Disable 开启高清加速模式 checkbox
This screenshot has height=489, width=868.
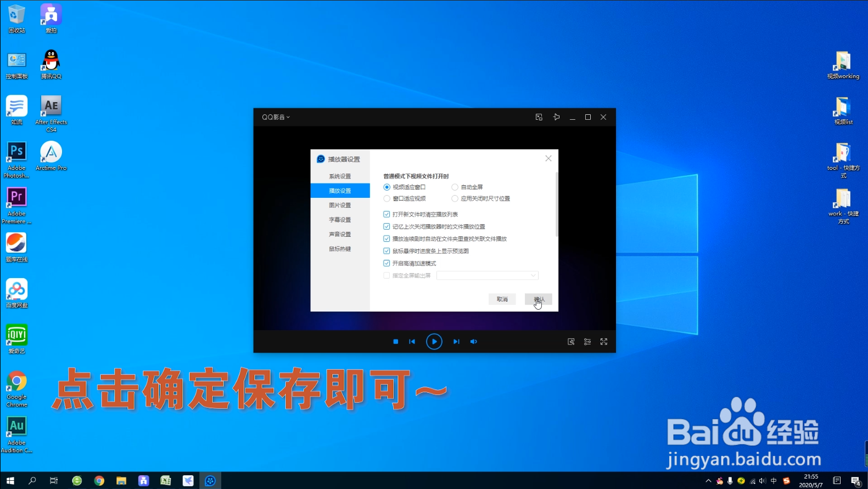coord(387,263)
